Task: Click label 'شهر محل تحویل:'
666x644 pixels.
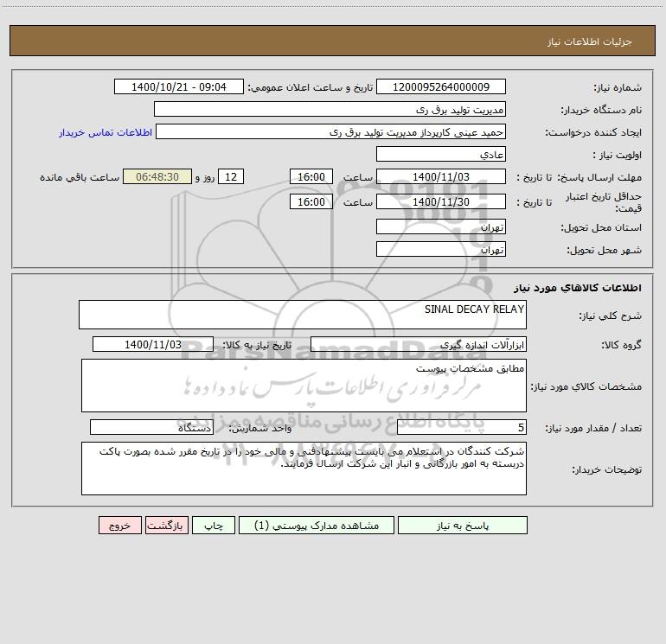Action: pyautogui.click(x=604, y=250)
